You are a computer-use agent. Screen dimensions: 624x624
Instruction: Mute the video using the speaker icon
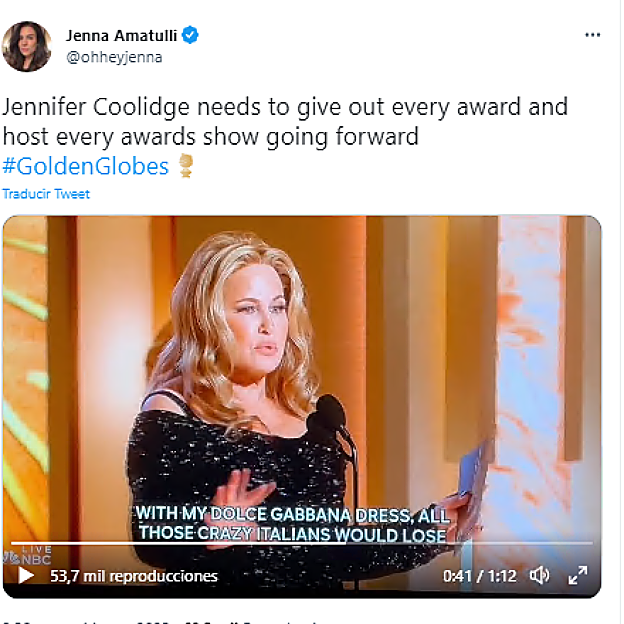point(540,576)
